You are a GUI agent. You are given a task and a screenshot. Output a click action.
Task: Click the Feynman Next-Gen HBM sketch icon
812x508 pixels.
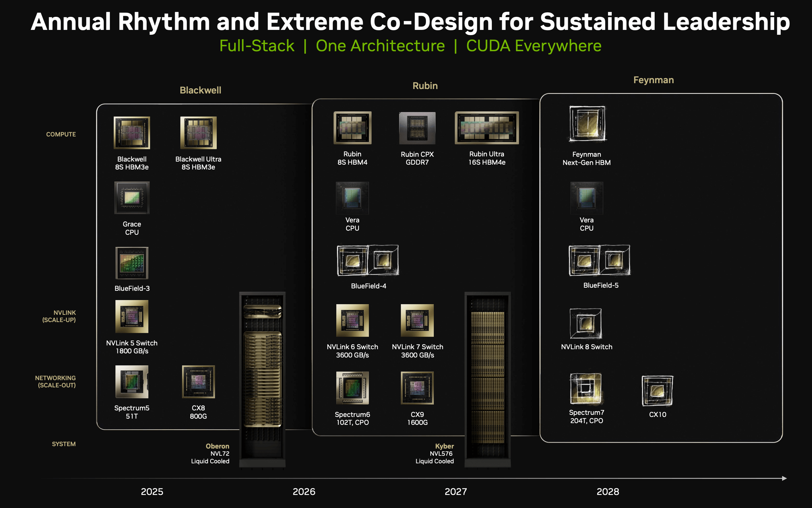(587, 124)
